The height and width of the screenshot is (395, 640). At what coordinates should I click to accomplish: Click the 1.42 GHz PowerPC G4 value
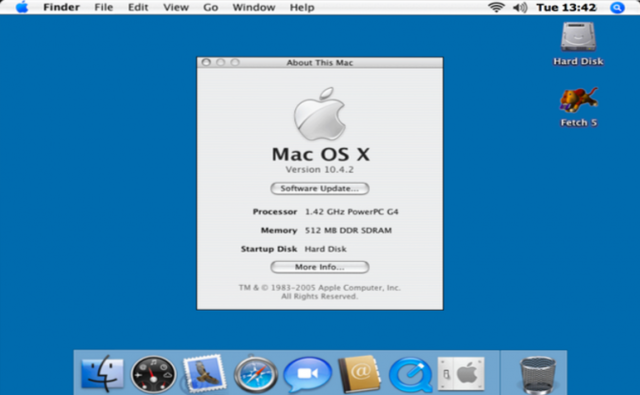click(x=351, y=212)
